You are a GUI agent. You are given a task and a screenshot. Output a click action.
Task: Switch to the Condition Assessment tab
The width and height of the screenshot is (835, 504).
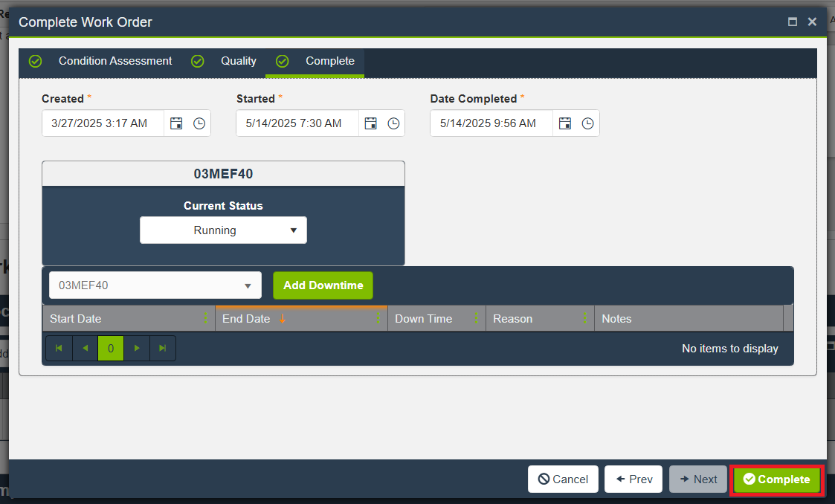pos(115,61)
